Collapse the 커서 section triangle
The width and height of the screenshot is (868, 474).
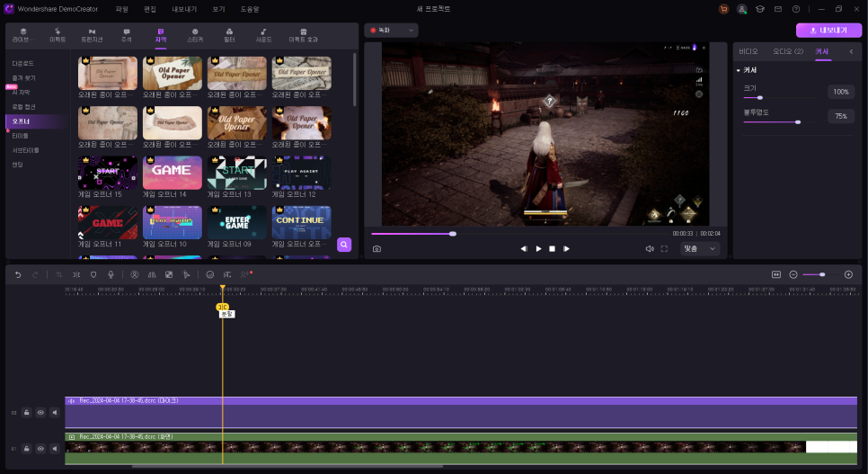pos(739,70)
